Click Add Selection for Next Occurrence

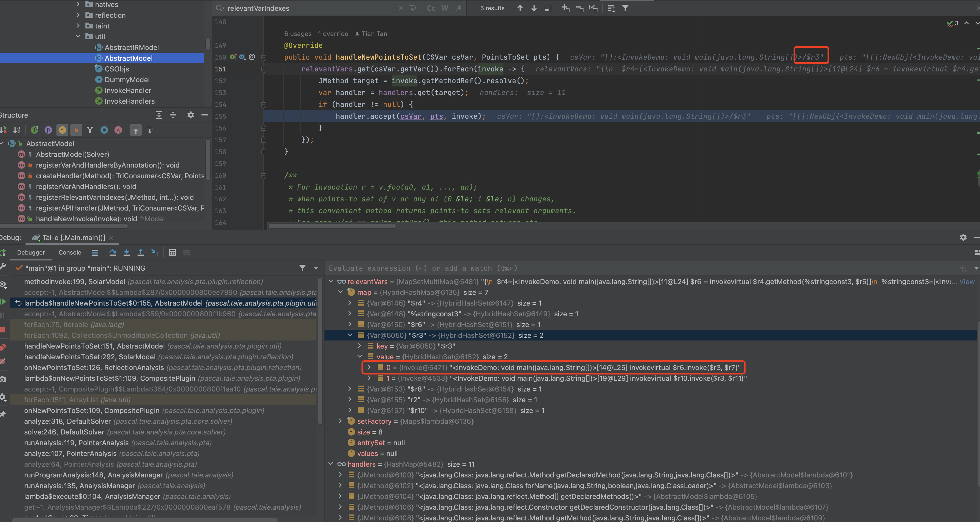pyautogui.click(x=566, y=8)
